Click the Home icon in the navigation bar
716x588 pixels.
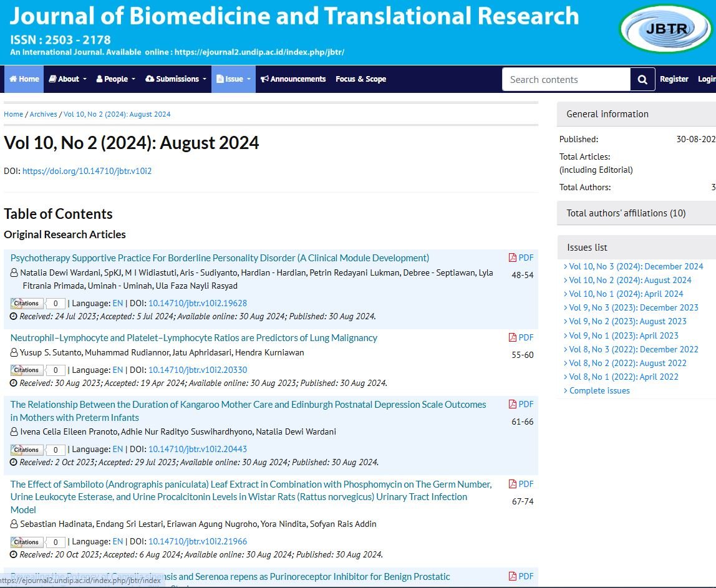point(14,79)
